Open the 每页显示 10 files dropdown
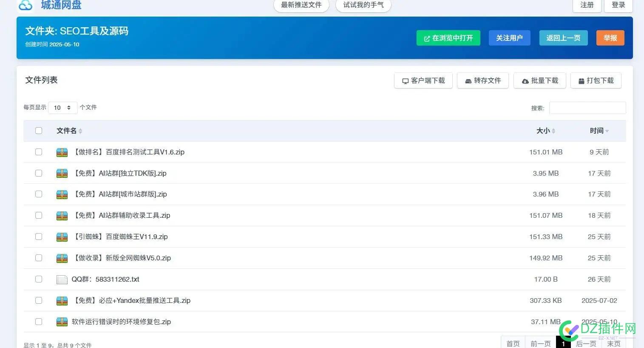644x348 pixels. pyautogui.click(x=63, y=108)
